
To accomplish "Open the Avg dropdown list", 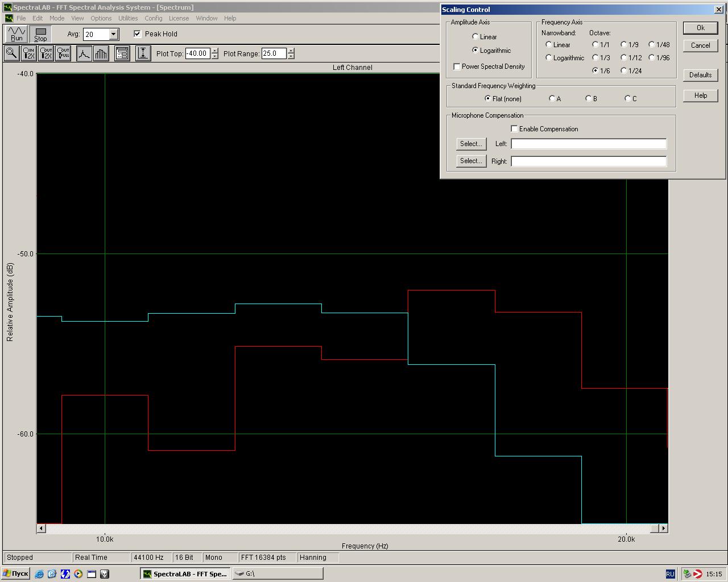I will 113,34.
